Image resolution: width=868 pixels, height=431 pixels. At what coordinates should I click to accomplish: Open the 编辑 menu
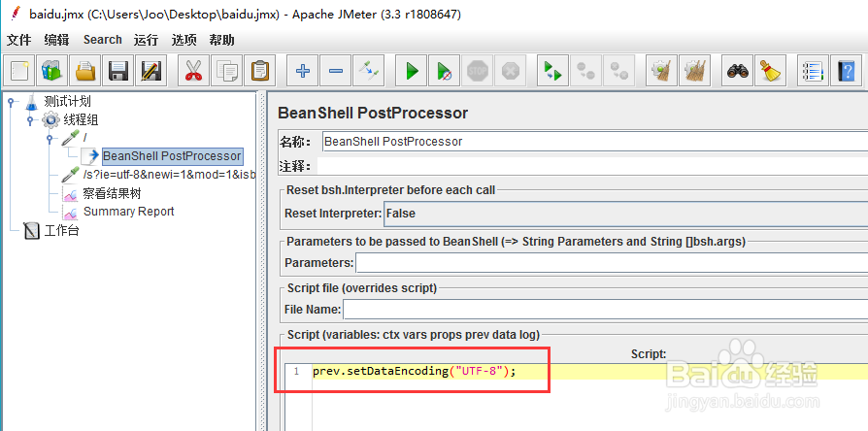pyautogui.click(x=56, y=40)
